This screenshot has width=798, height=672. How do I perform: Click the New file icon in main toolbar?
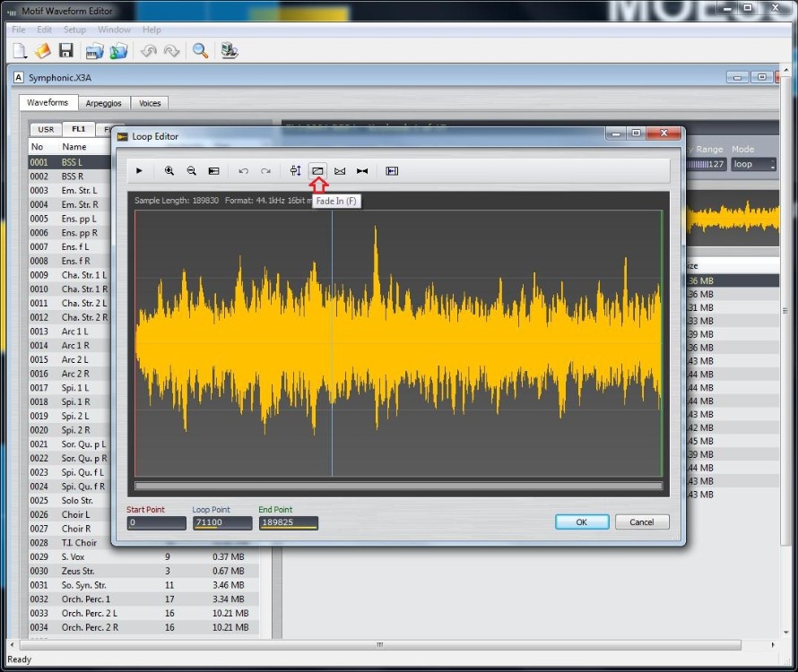coord(20,51)
